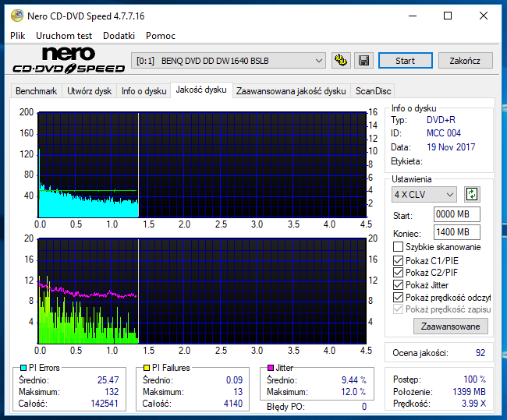Click the Start button

[405, 61]
